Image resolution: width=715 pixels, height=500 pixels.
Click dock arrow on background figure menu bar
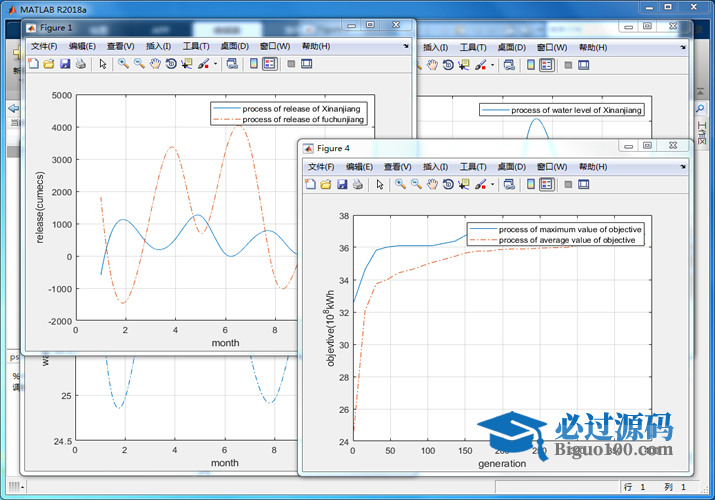pyautogui.click(x=683, y=47)
